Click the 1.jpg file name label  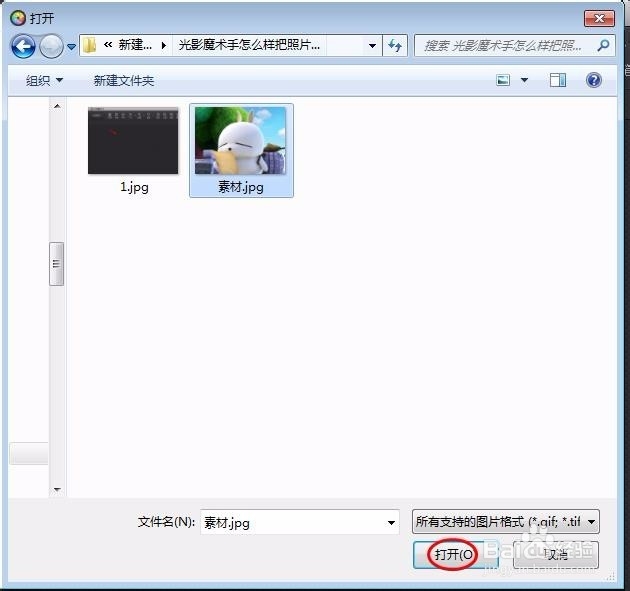pyautogui.click(x=134, y=187)
